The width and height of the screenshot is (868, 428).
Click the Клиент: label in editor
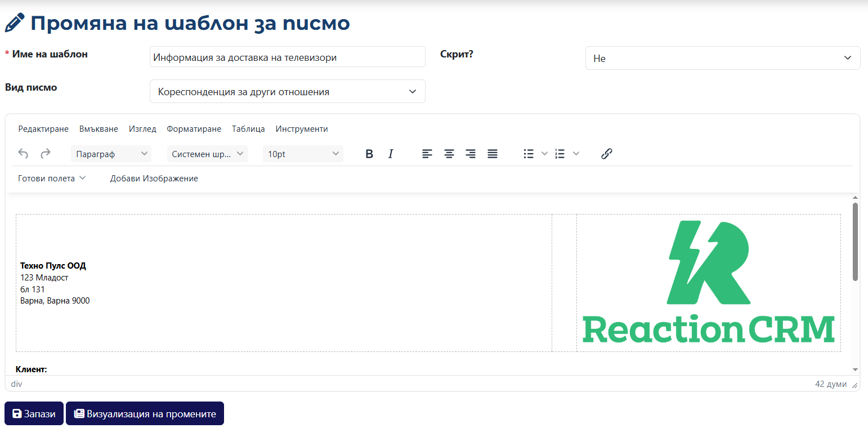pyautogui.click(x=32, y=369)
